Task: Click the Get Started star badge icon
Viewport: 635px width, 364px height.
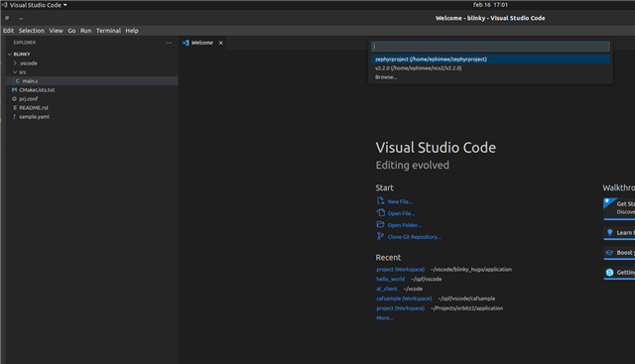Action: pos(608,202)
